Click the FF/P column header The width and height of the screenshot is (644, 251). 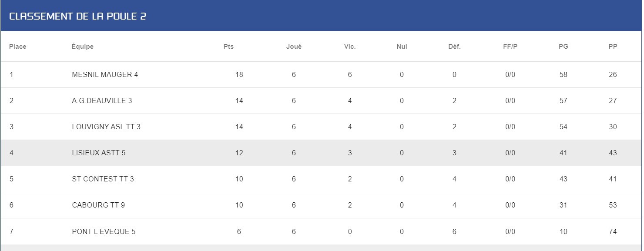[510, 47]
